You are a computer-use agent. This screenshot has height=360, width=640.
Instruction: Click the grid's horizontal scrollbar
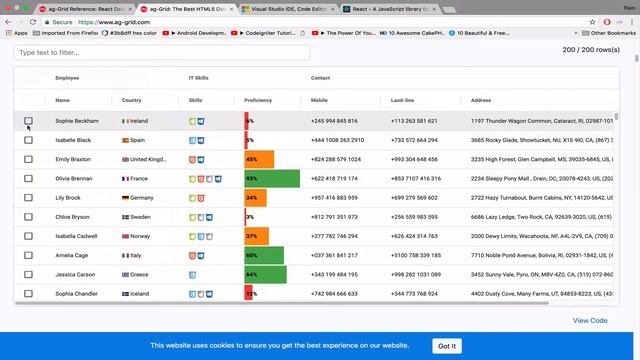click(x=282, y=303)
